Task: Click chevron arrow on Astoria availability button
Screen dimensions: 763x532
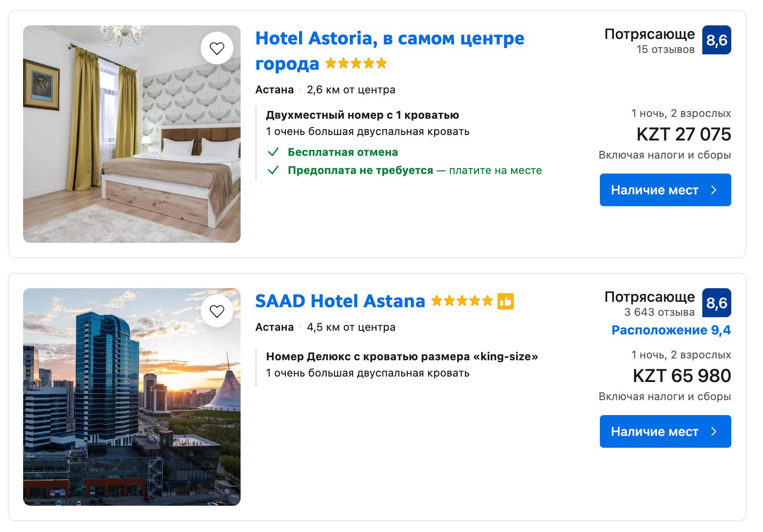Action: pos(714,190)
